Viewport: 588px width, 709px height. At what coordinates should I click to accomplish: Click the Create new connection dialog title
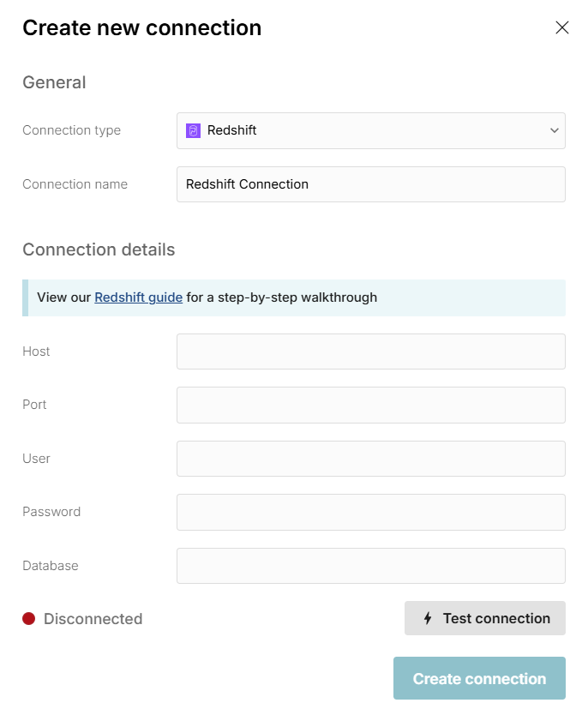click(x=141, y=27)
